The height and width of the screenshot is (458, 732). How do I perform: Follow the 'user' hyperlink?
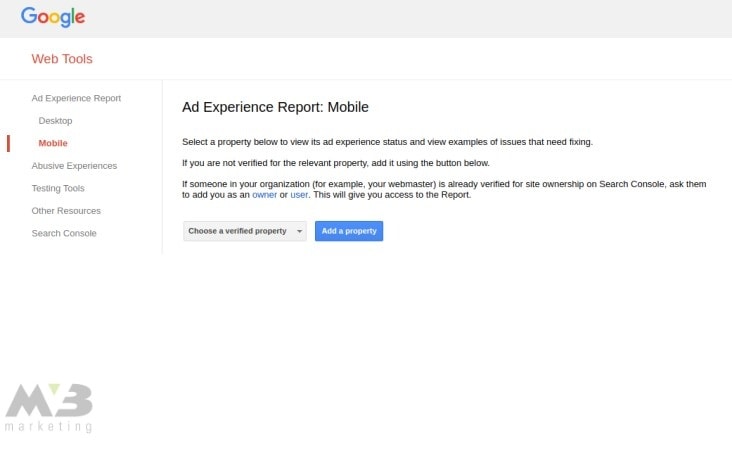tap(299, 195)
